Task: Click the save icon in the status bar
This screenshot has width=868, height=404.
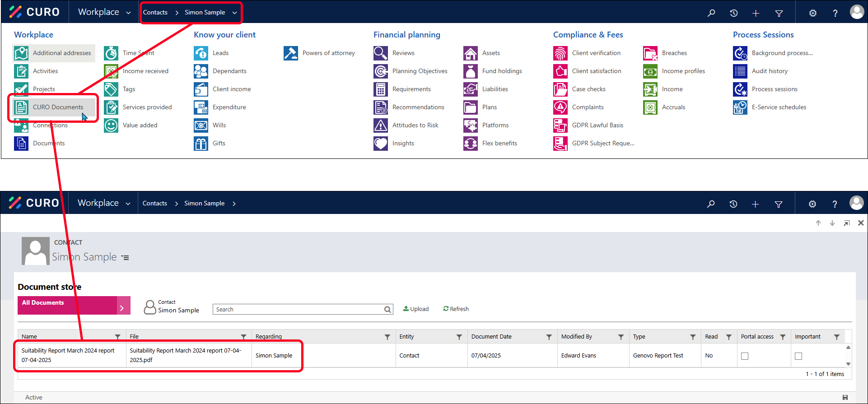Action: tap(845, 397)
